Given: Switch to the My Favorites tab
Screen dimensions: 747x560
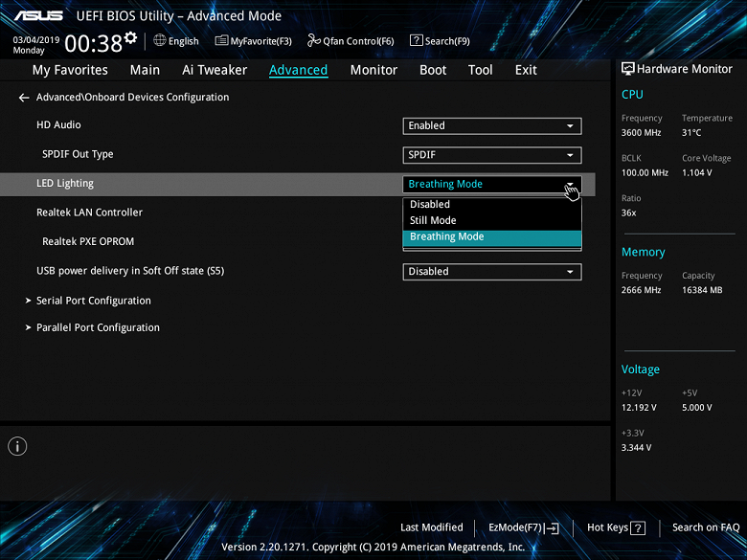Looking at the screenshot, I should (70, 70).
